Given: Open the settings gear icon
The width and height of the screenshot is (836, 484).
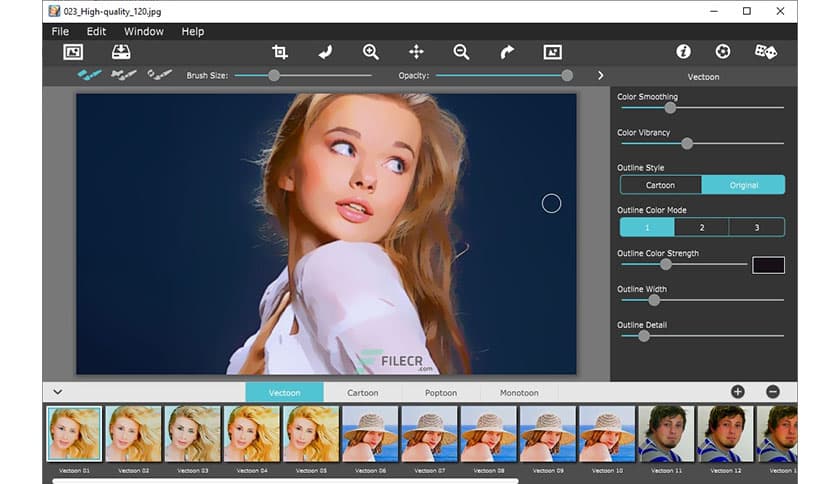Looking at the screenshot, I should point(722,51).
